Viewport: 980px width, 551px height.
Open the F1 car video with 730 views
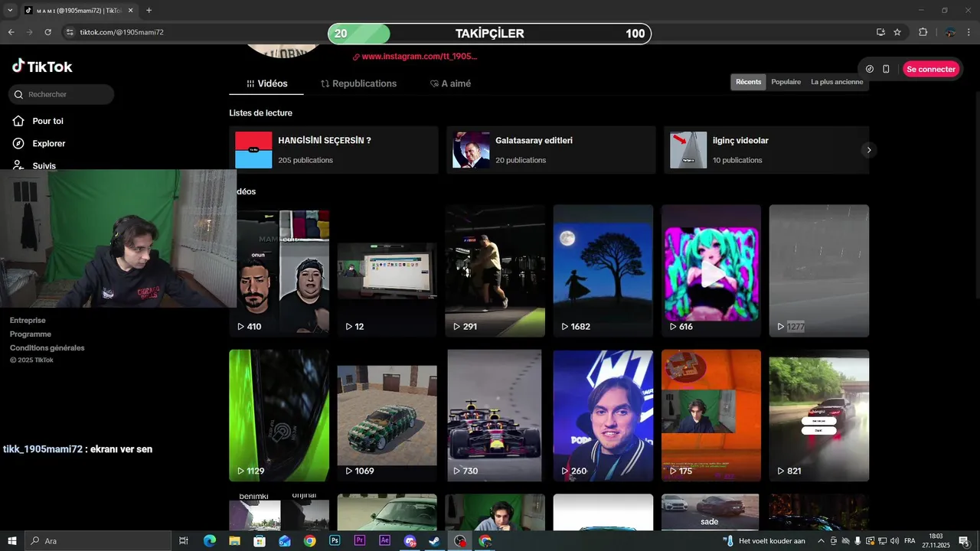coord(495,416)
